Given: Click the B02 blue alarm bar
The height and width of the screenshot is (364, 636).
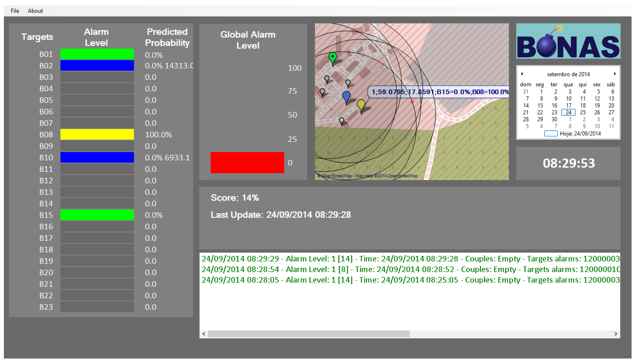Looking at the screenshot, I should point(97,66).
